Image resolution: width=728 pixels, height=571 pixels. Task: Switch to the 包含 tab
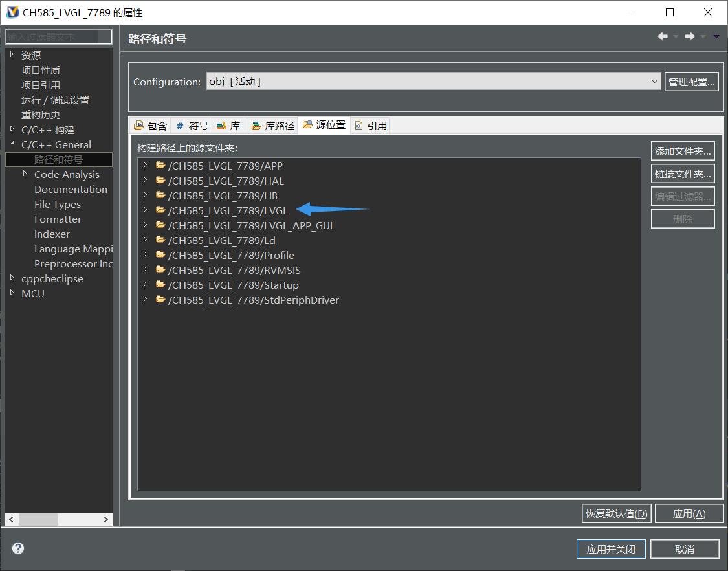coord(150,126)
